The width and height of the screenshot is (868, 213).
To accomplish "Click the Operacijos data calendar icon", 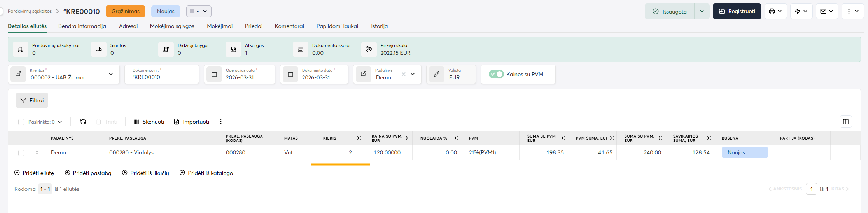I will pyautogui.click(x=214, y=74).
